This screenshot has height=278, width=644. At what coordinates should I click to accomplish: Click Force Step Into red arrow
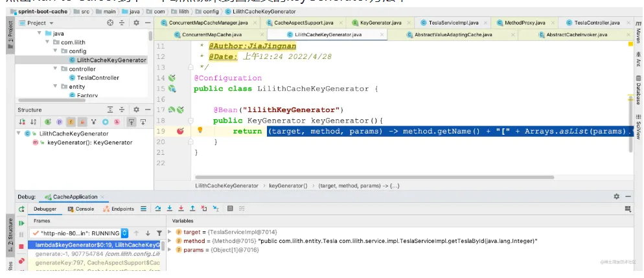coord(181,209)
